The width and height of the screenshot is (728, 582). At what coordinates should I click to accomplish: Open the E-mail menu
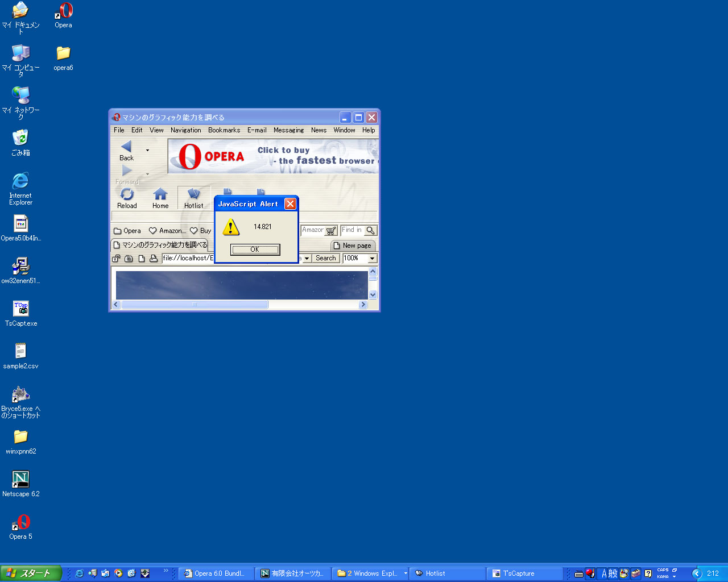[x=257, y=130]
